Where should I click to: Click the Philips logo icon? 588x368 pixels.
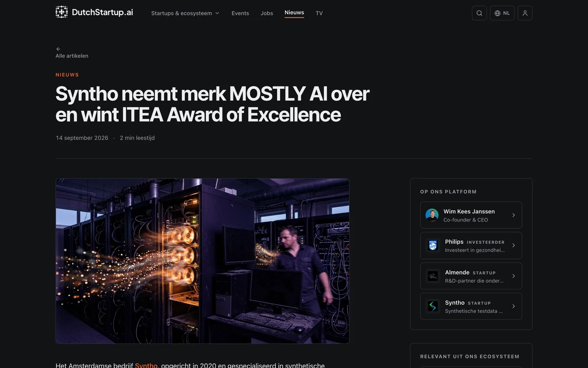point(433,245)
